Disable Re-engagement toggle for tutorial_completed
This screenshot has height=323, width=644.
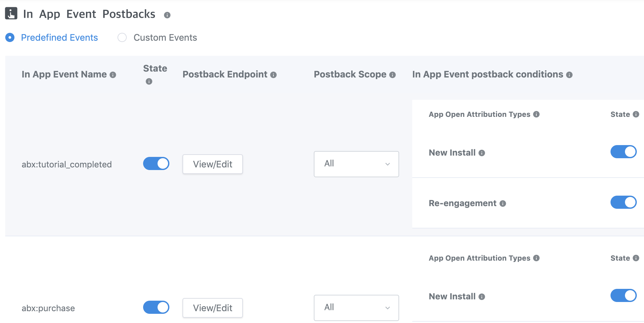[623, 202]
